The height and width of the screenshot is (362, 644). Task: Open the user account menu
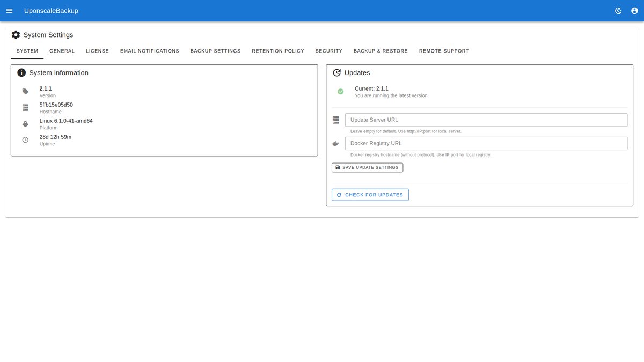pos(634,11)
